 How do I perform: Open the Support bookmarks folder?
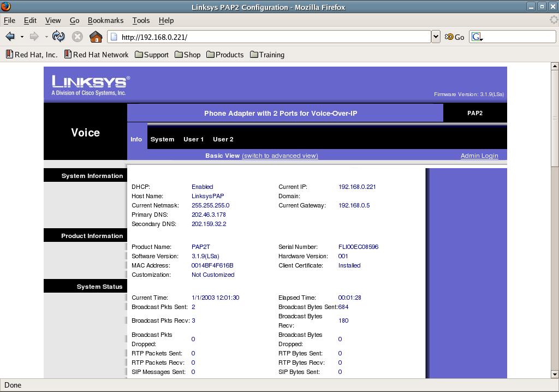pyautogui.click(x=151, y=55)
